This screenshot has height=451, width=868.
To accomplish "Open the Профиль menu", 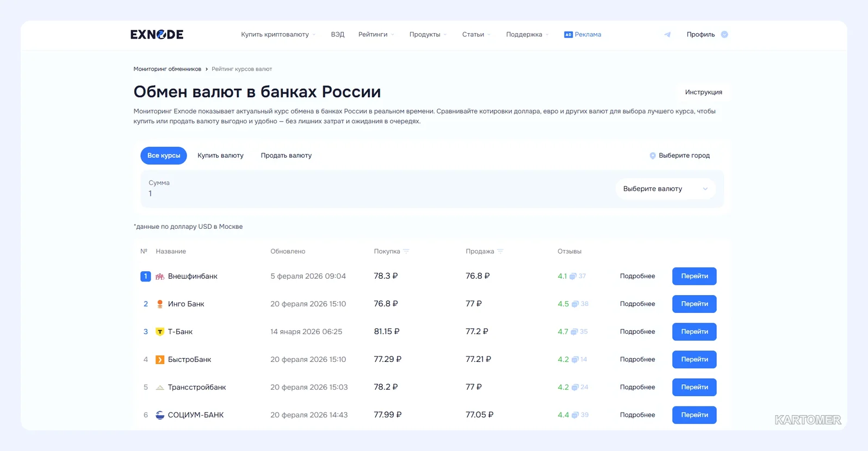I will click(x=707, y=34).
